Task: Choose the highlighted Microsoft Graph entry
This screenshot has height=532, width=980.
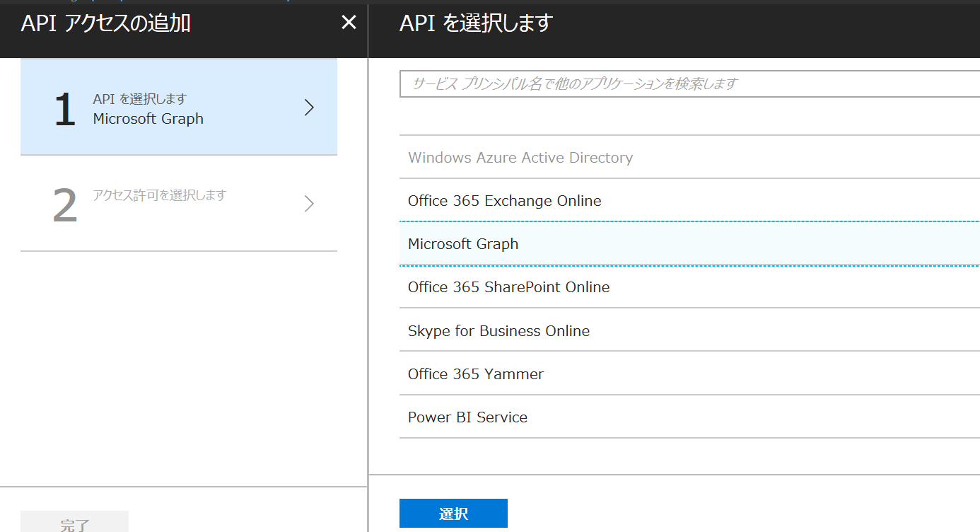Action: (x=463, y=243)
